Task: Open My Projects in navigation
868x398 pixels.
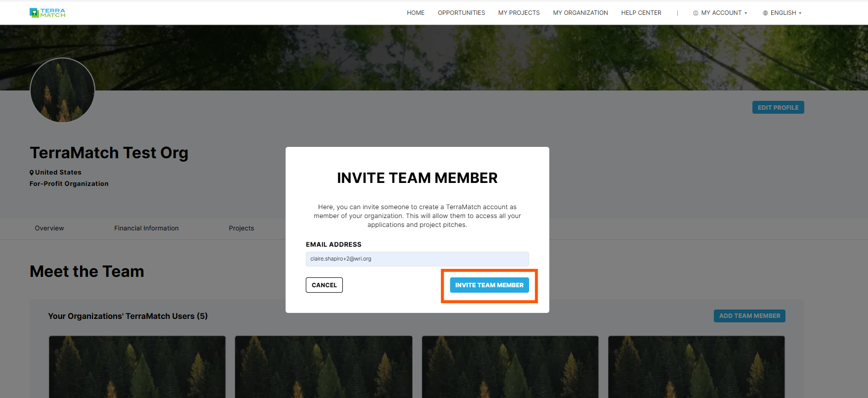Action: pyautogui.click(x=519, y=13)
